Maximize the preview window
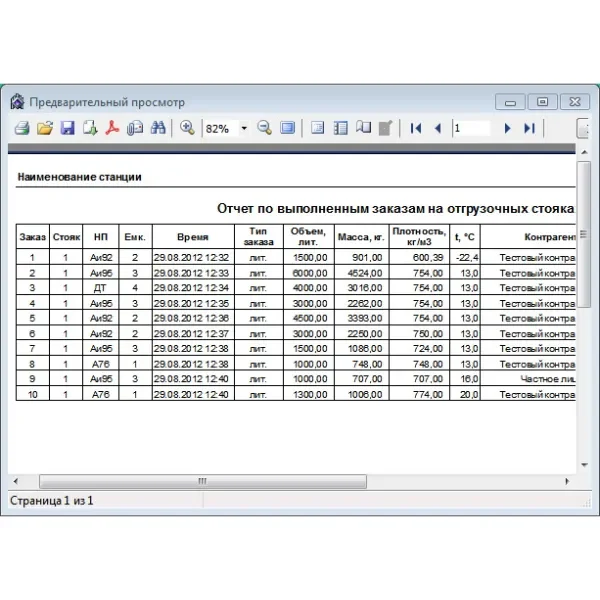 pyautogui.click(x=542, y=102)
